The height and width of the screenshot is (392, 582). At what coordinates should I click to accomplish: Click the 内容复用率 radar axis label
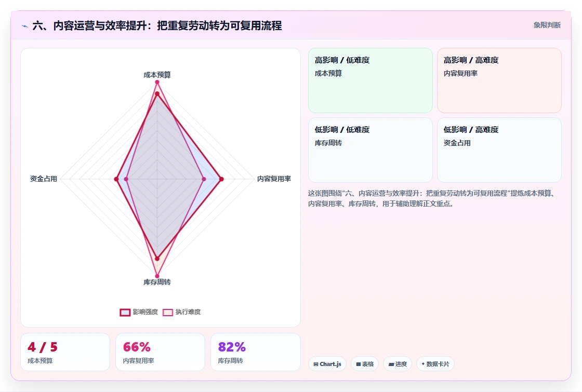point(274,179)
